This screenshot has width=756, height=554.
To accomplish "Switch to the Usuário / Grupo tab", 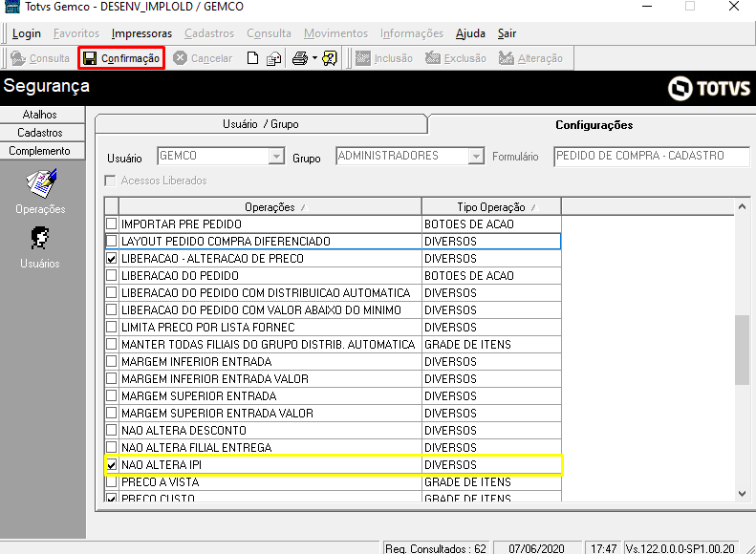I will point(261,124).
